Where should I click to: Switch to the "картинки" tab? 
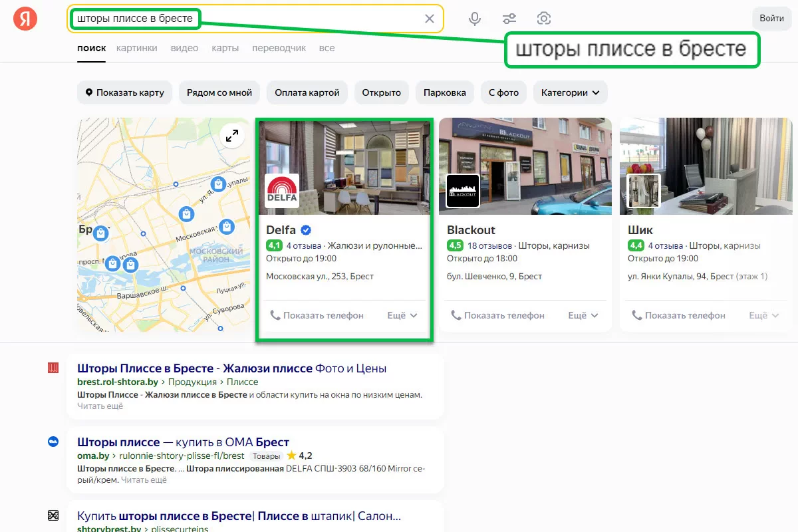[136, 48]
